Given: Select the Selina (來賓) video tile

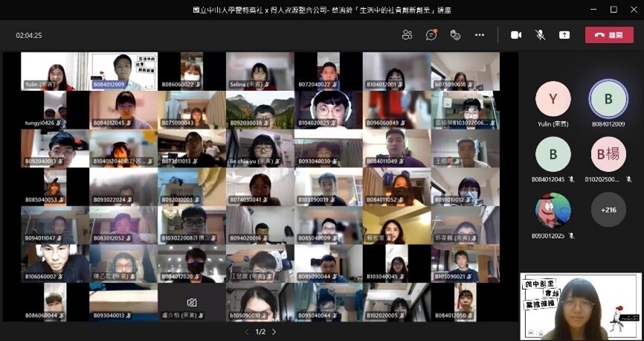Looking at the screenshot, I should click(260, 71).
